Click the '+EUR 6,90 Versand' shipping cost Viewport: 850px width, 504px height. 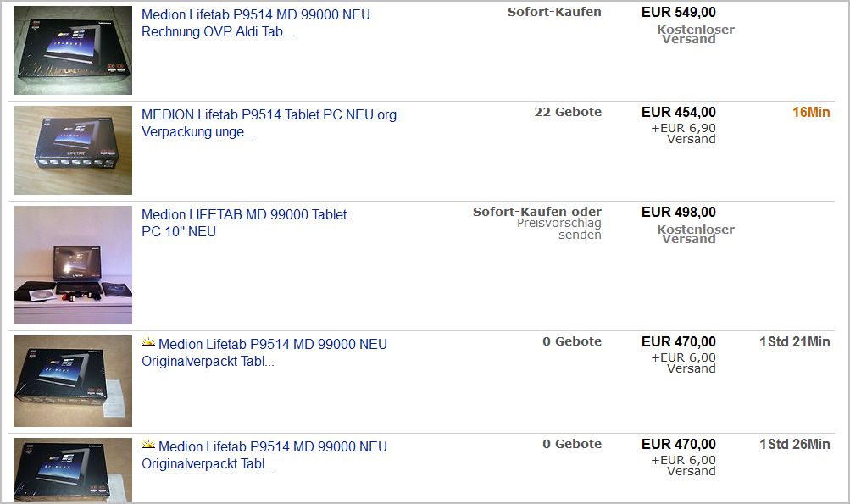[x=683, y=133]
